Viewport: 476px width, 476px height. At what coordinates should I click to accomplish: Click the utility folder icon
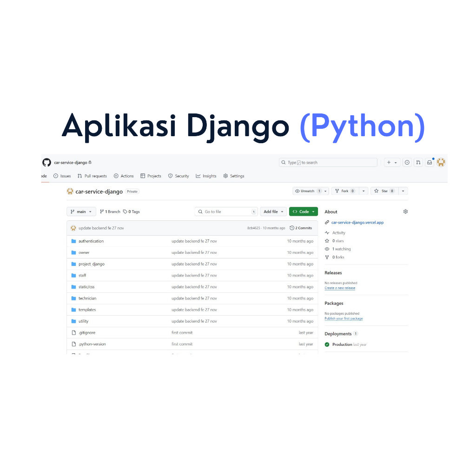point(73,321)
